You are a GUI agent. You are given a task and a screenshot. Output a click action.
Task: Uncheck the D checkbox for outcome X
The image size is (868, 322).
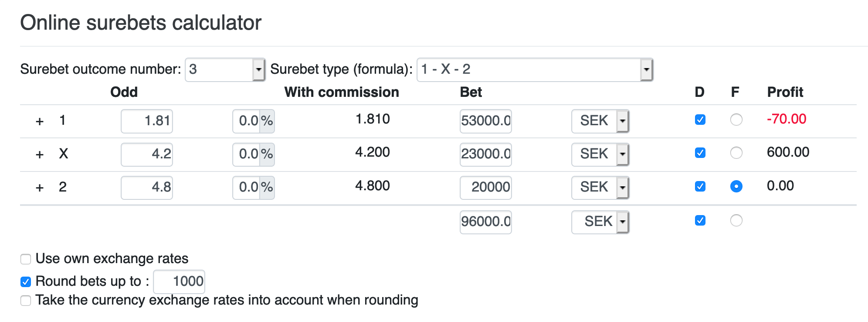[699, 153]
